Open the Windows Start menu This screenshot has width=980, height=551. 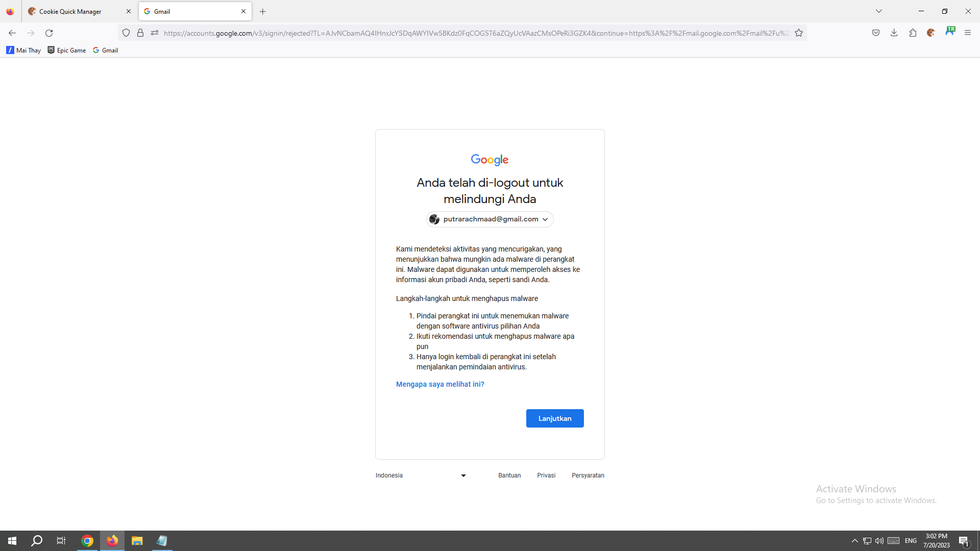point(12,541)
